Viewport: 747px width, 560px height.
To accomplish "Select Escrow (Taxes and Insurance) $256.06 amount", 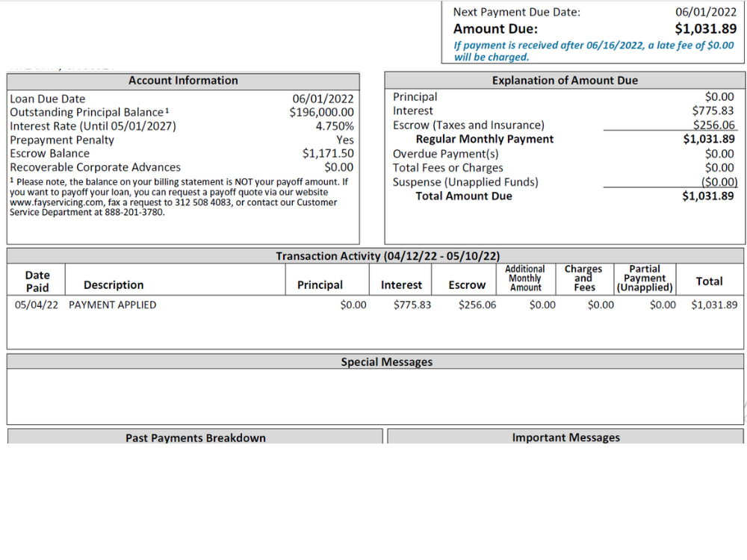I will click(713, 125).
